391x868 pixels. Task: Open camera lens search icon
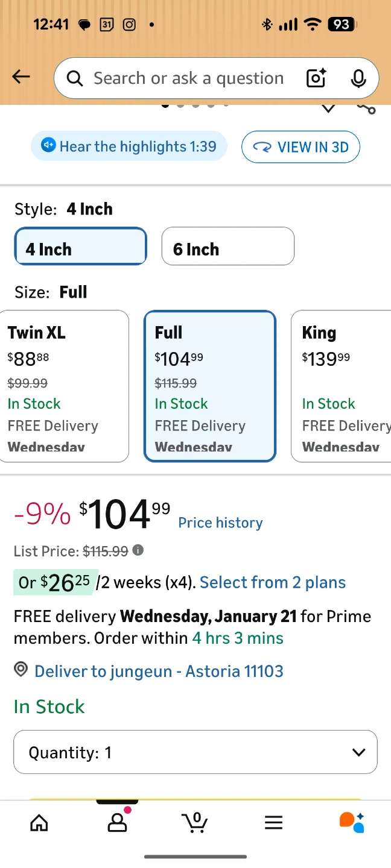(316, 78)
